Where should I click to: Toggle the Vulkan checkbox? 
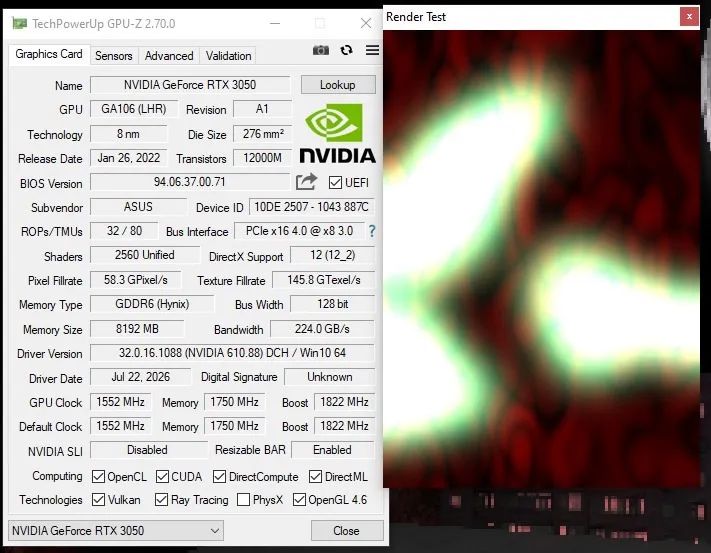coord(98,500)
